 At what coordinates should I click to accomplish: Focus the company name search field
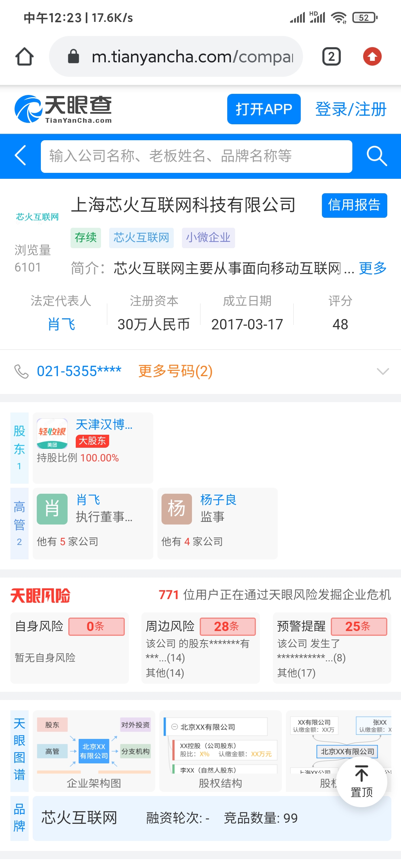coord(196,156)
